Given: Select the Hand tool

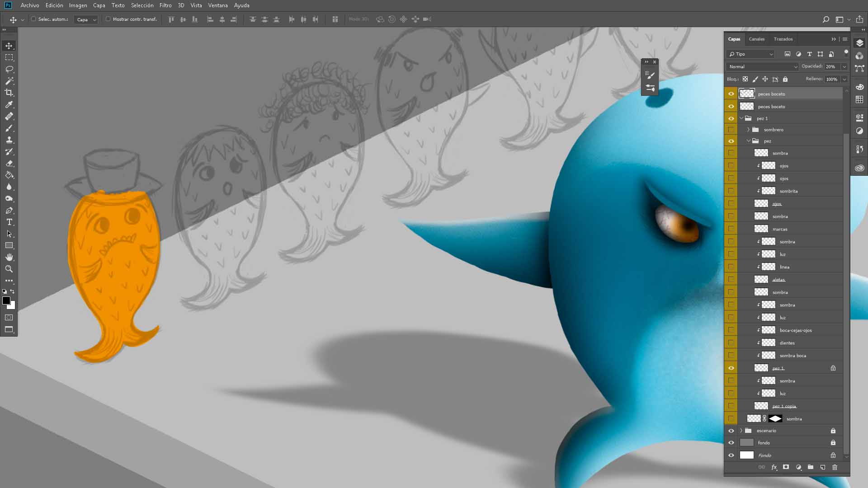Looking at the screenshot, I should click(9, 257).
